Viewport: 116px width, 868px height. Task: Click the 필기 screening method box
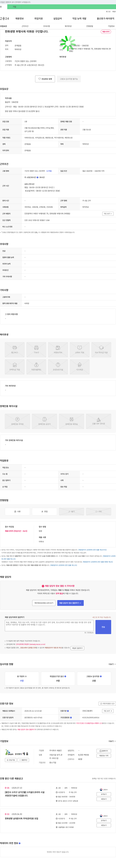pyautogui.click(x=71, y=511)
